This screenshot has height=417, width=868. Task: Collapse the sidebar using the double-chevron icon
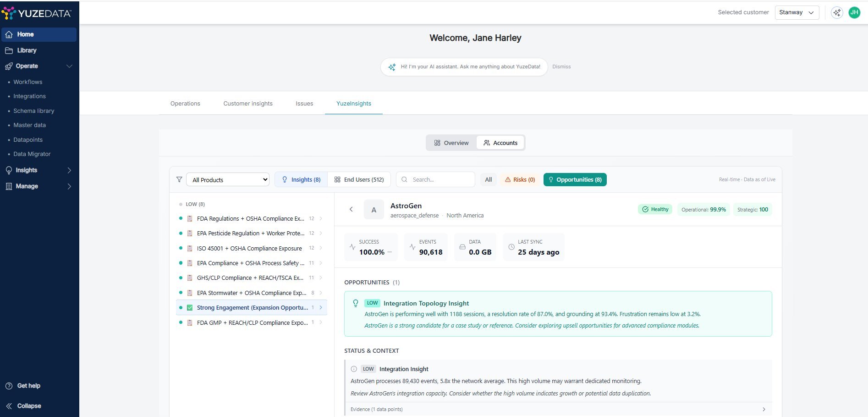(9, 406)
